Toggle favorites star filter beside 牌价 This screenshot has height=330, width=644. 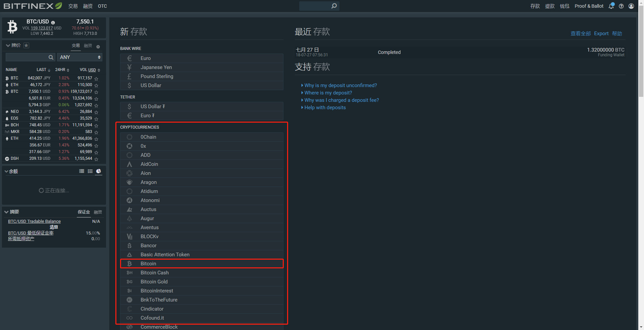point(26,45)
